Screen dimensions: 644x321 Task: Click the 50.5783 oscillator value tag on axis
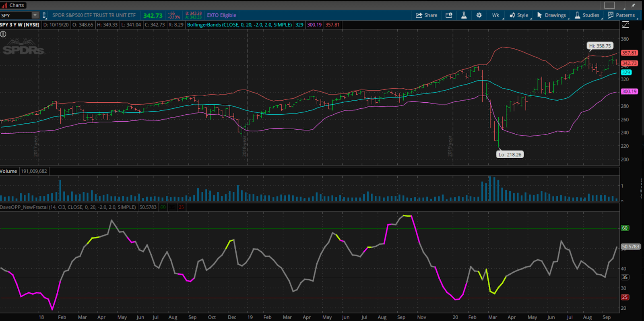coord(630,246)
